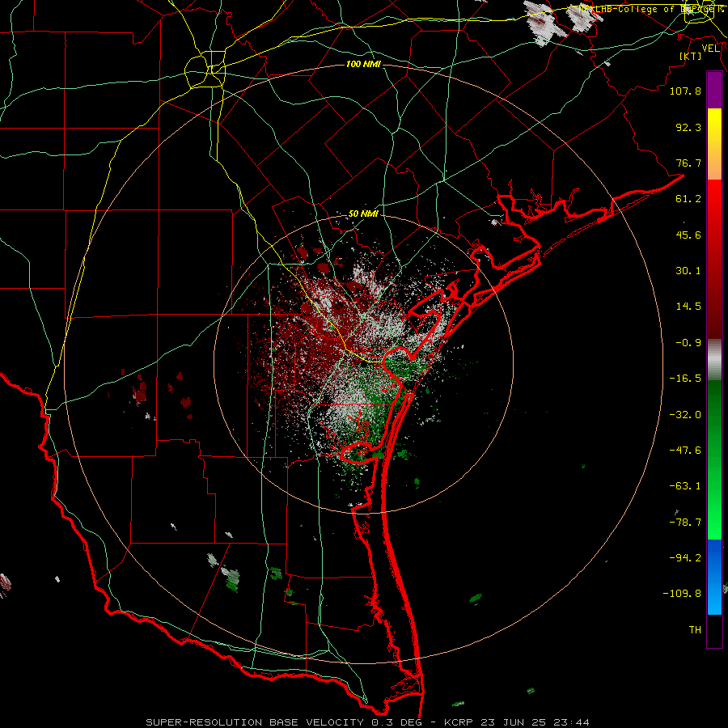
Task: Select the -32.0 value on velocity scale
Action: [x=685, y=415]
